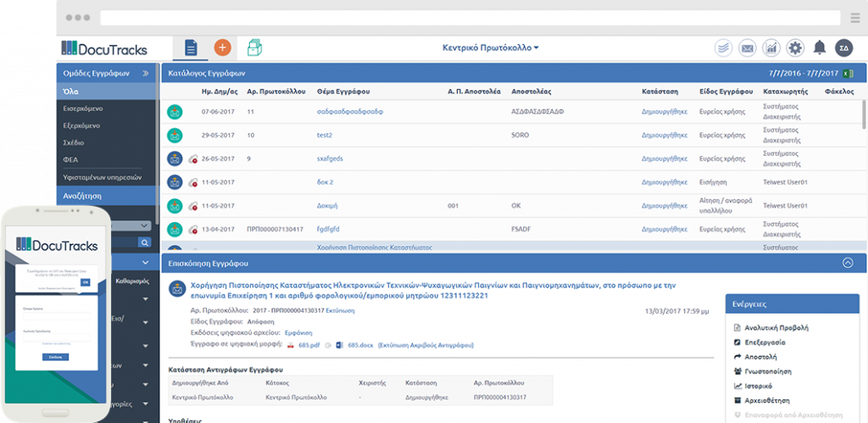Click the browser address bar

point(471,18)
